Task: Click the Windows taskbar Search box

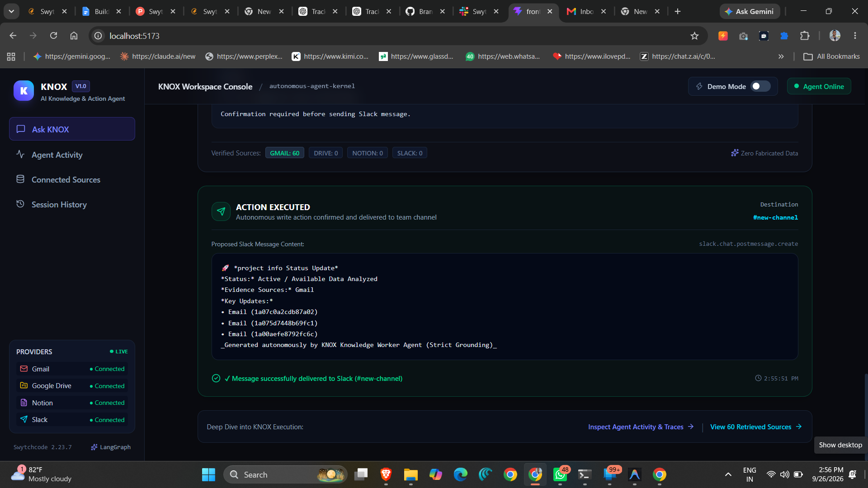Action: tap(285, 474)
